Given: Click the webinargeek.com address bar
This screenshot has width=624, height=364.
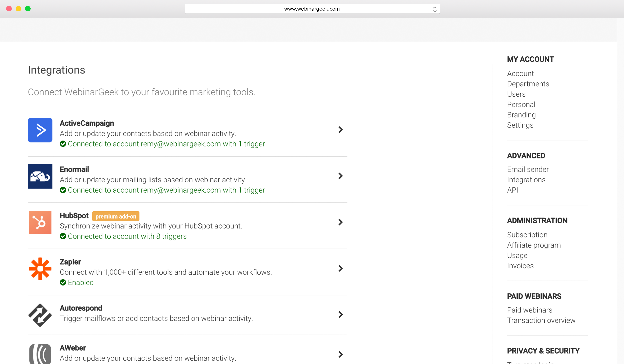Looking at the screenshot, I should (x=312, y=9).
